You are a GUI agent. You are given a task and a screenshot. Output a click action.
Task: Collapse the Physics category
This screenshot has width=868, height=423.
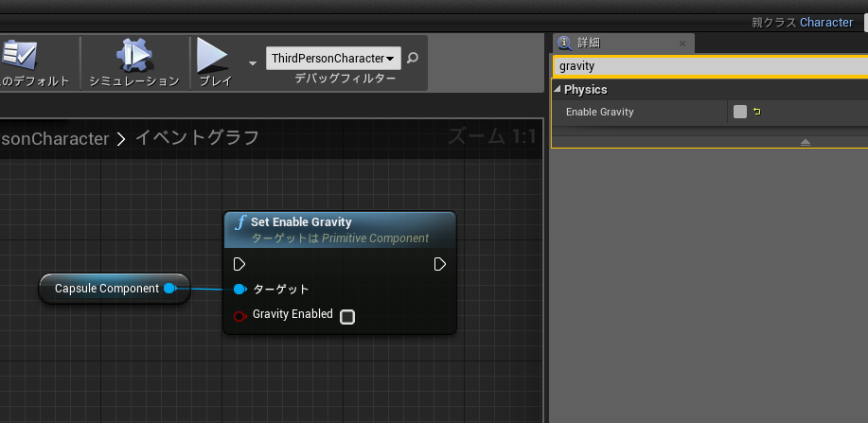pos(557,90)
